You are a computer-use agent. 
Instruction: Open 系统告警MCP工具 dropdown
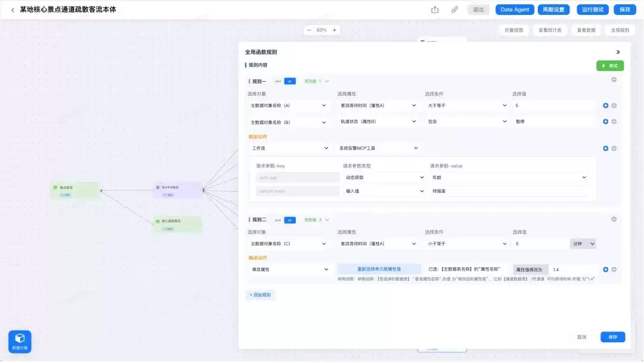pos(378,148)
